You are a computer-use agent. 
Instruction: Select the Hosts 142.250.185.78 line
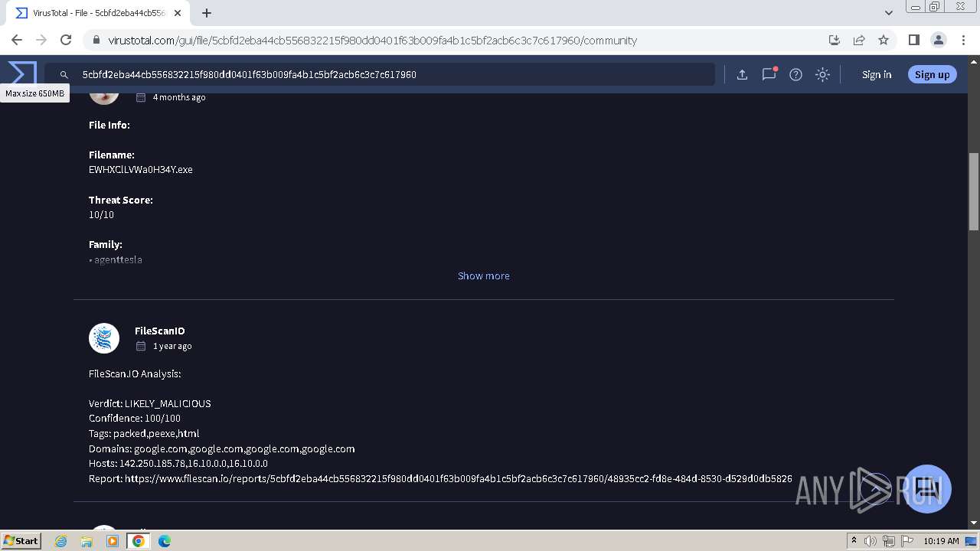(x=178, y=463)
